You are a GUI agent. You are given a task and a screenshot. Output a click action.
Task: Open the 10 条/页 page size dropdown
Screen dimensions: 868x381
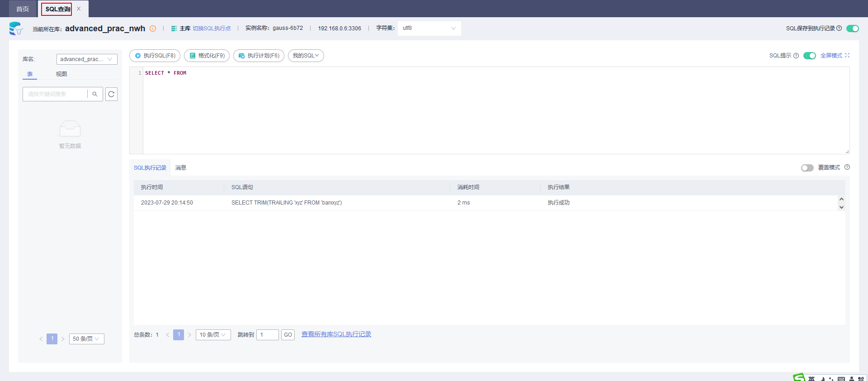(x=213, y=335)
